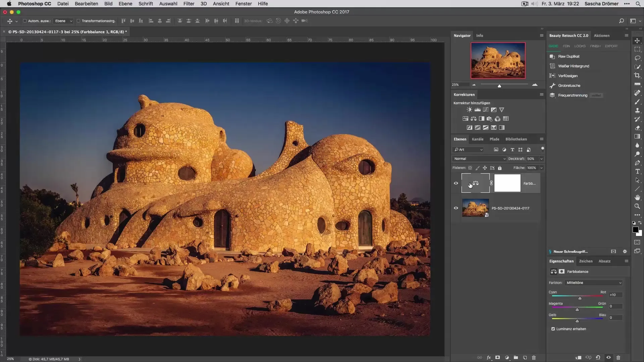Activate the Eraser tool
This screenshot has width=644, height=362.
637,128
